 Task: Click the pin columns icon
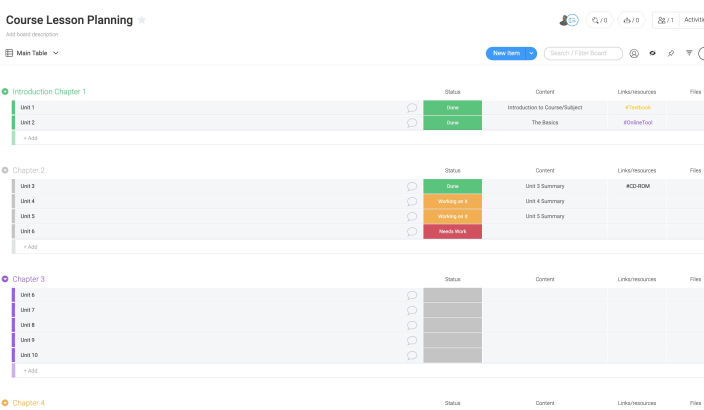pos(671,53)
